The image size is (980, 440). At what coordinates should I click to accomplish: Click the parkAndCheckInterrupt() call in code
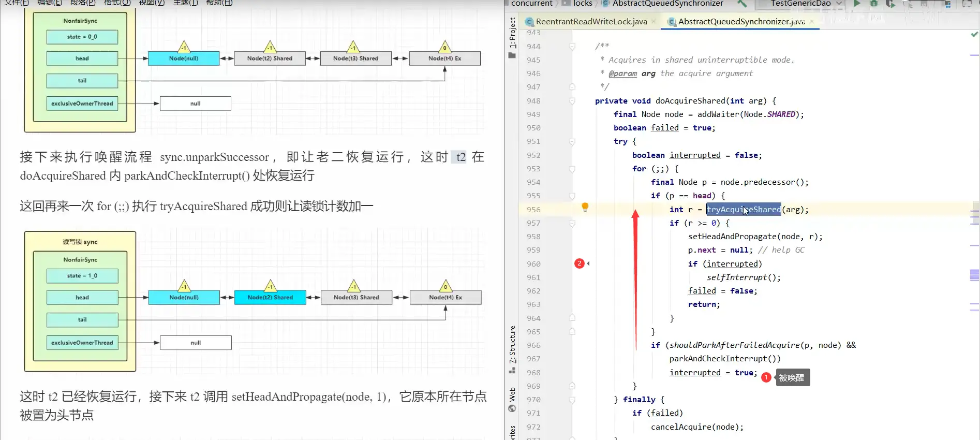722,359
